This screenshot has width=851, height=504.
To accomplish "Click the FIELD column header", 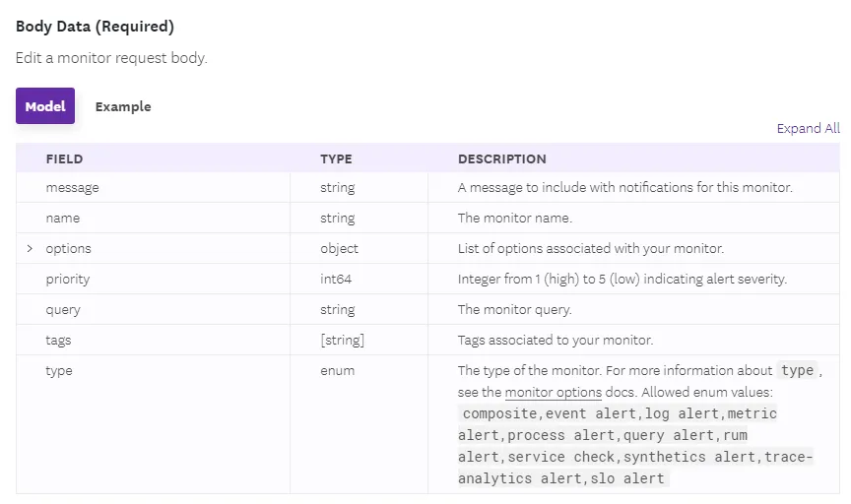I will (x=64, y=158).
